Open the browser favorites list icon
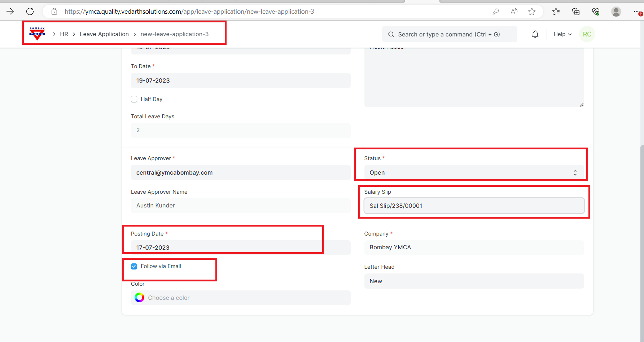Image resolution: width=644 pixels, height=342 pixels. (556, 12)
